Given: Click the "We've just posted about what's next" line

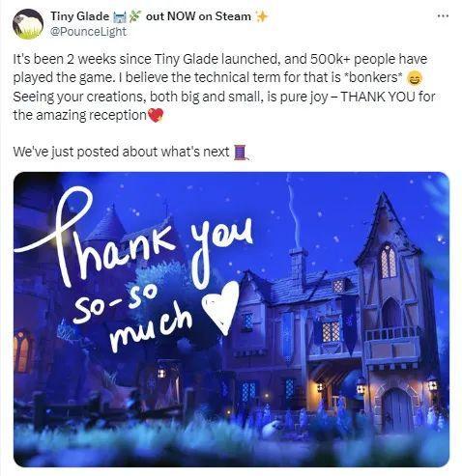Looking at the screenshot, I should click(121, 152).
